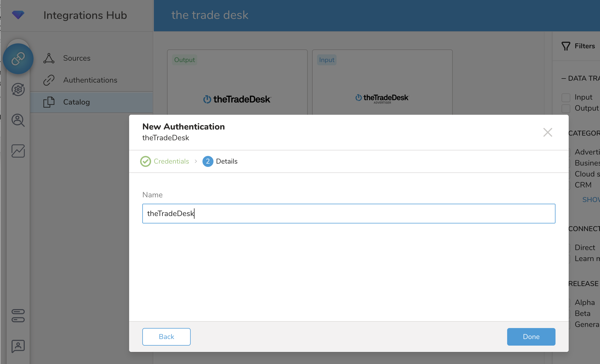
Task: Check the Output data transfer checkbox
Action: tap(566, 108)
